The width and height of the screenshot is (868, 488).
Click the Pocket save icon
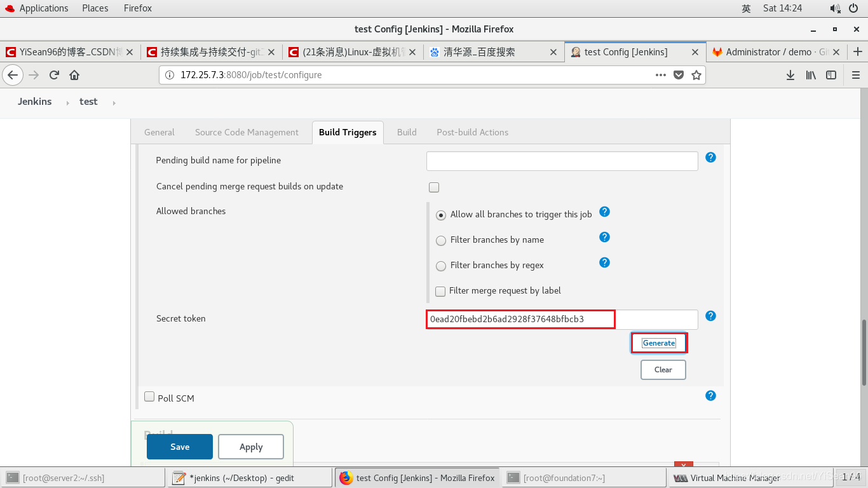pyautogui.click(x=679, y=75)
